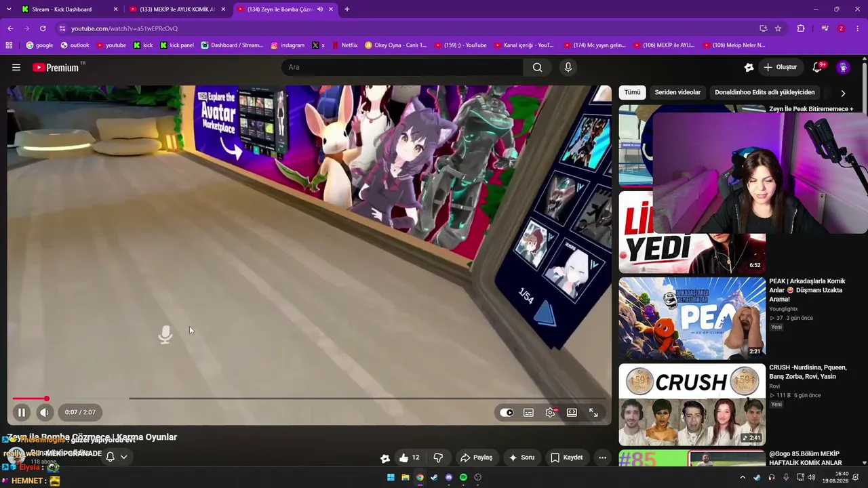Bookmark this page with the star
The width and height of the screenshot is (868, 488).
tap(778, 28)
